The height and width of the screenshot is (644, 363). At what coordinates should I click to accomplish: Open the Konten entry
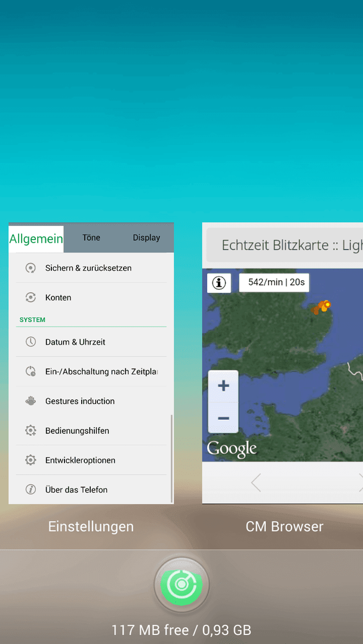click(91, 298)
